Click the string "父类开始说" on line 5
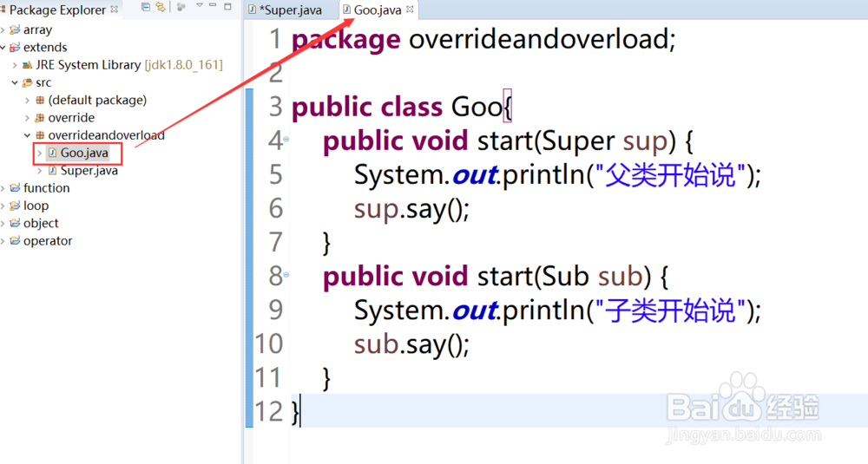Viewport: 868px width, 464px height. 670,175
